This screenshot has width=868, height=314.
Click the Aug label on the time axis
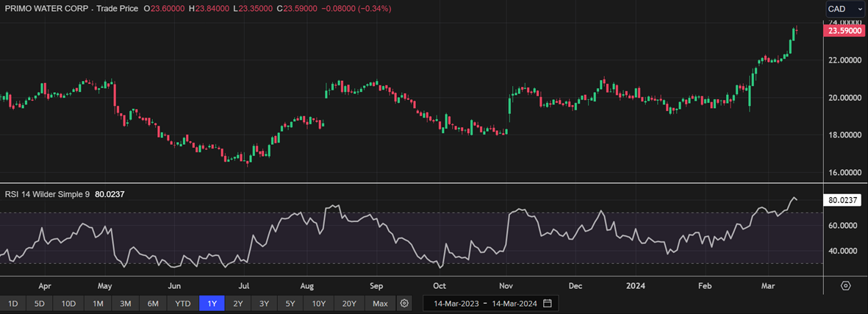pyautogui.click(x=307, y=286)
